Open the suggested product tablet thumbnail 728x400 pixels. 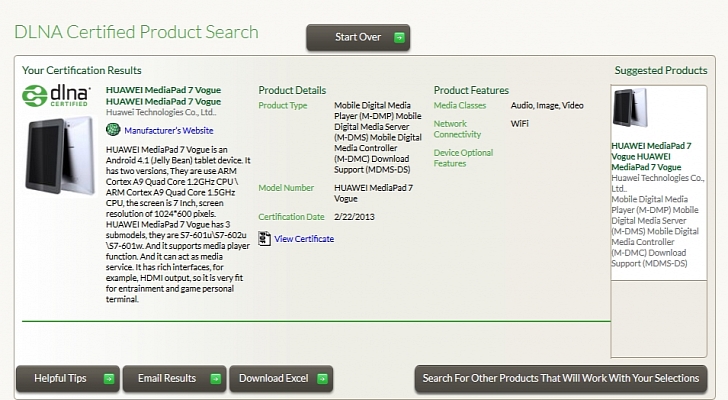(630, 107)
